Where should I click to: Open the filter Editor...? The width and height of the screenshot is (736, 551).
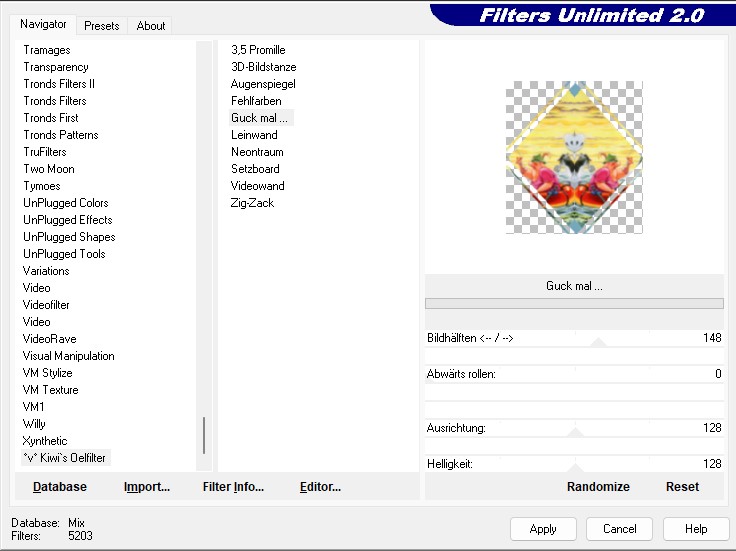click(320, 487)
